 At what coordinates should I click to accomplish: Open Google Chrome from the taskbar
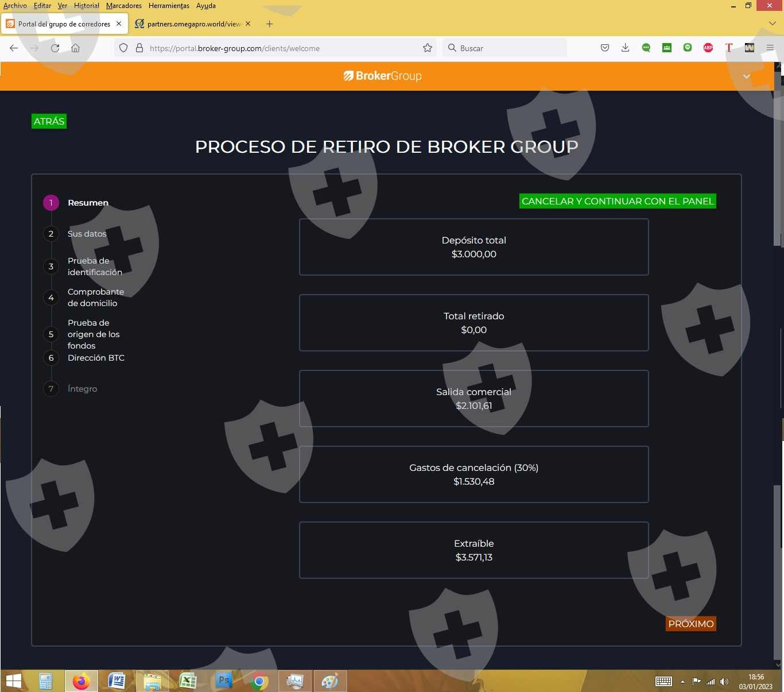point(259,681)
